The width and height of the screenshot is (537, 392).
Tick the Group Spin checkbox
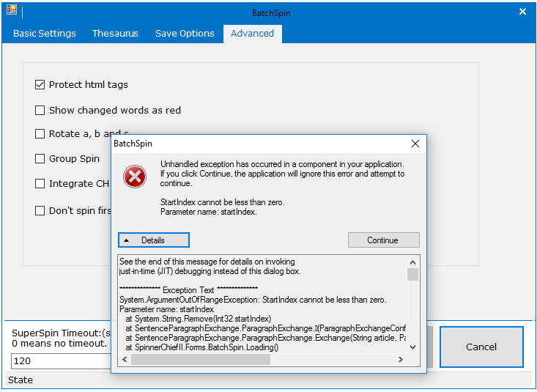click(40, 159)
